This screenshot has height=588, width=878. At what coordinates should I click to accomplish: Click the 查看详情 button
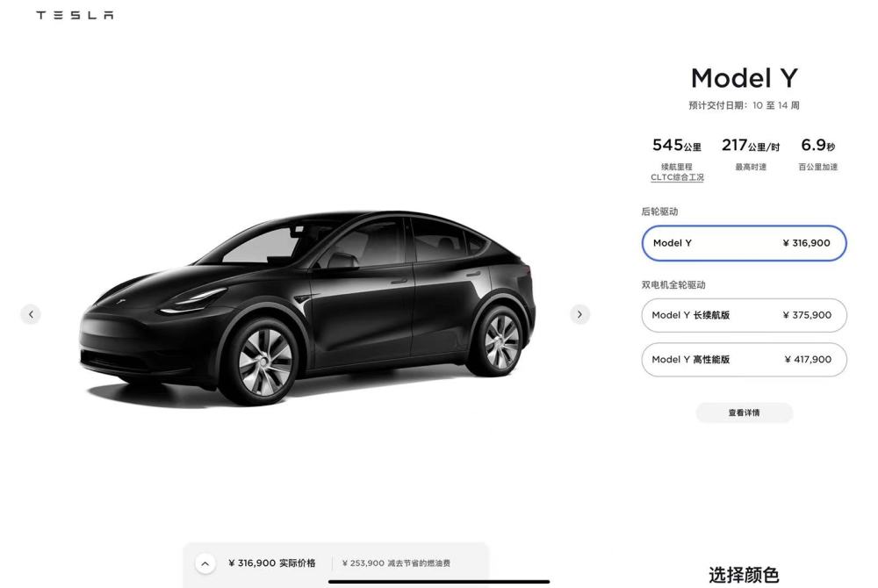click(x=744, y=412)
